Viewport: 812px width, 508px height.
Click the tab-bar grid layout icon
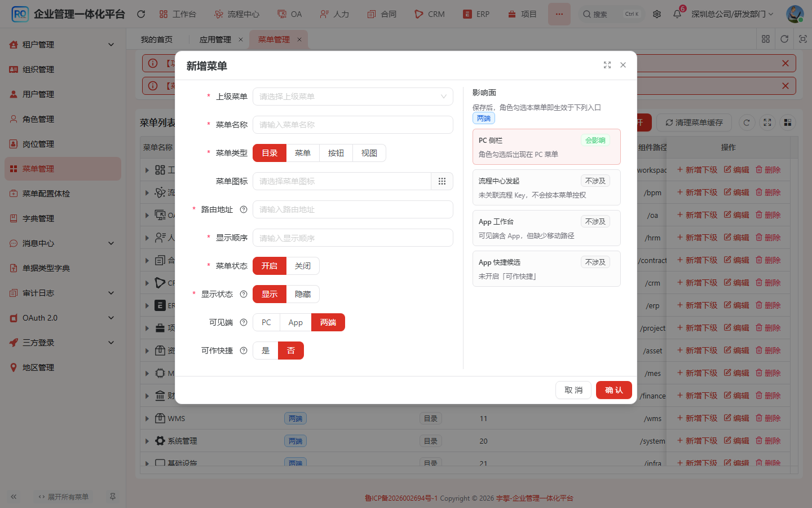766,39
